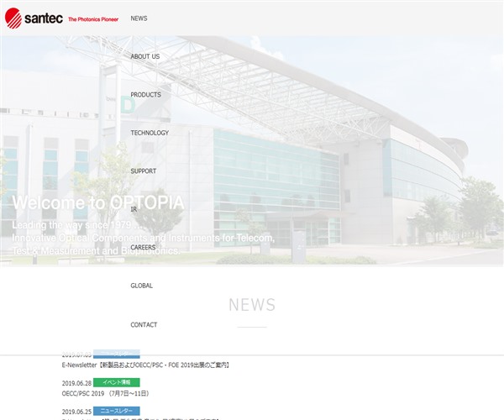The height and width of the screenshot is (420, 504).
Task: Select the GLOBAL menu item
Action: pyautogui.click(x=141, y=286)
